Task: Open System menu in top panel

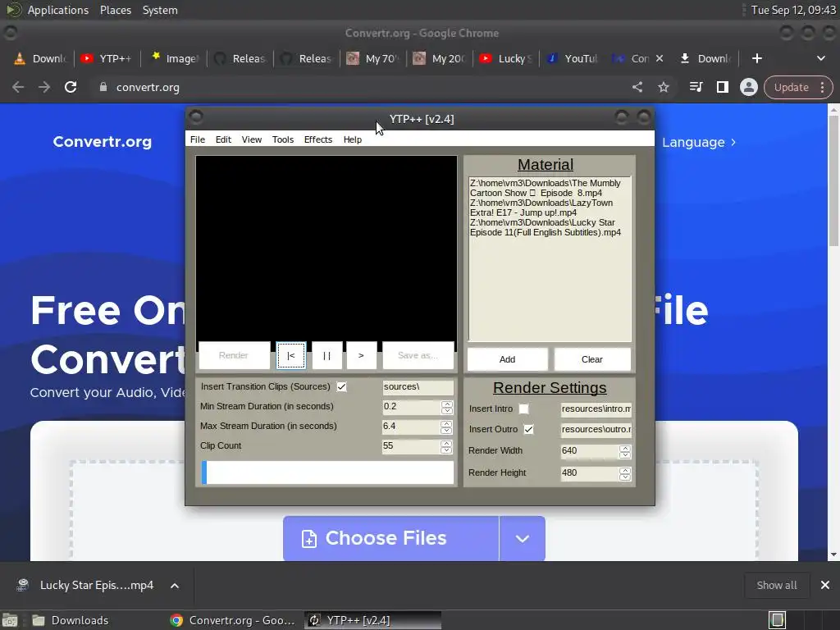Action: point(160,10)
